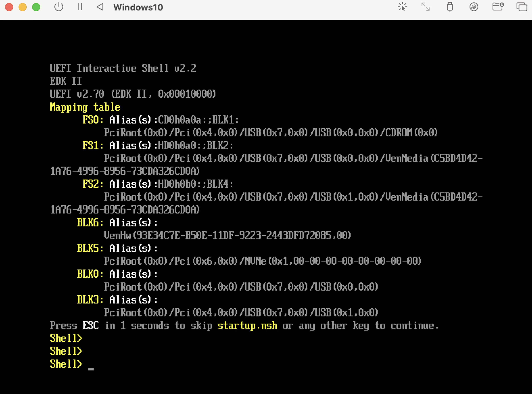Click the restart triangle icon

[x=100, y=7]
